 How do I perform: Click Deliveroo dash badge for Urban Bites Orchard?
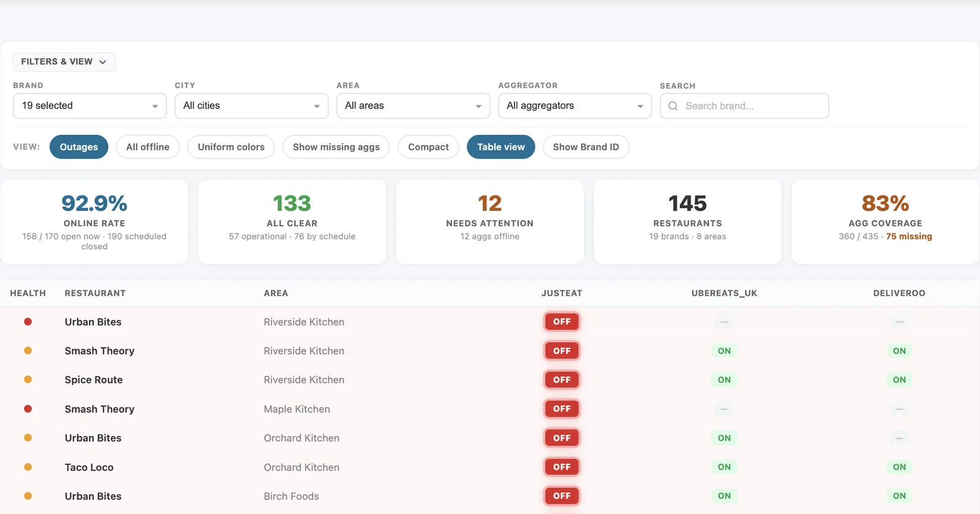pyautogui.click(x=899, y=438)
